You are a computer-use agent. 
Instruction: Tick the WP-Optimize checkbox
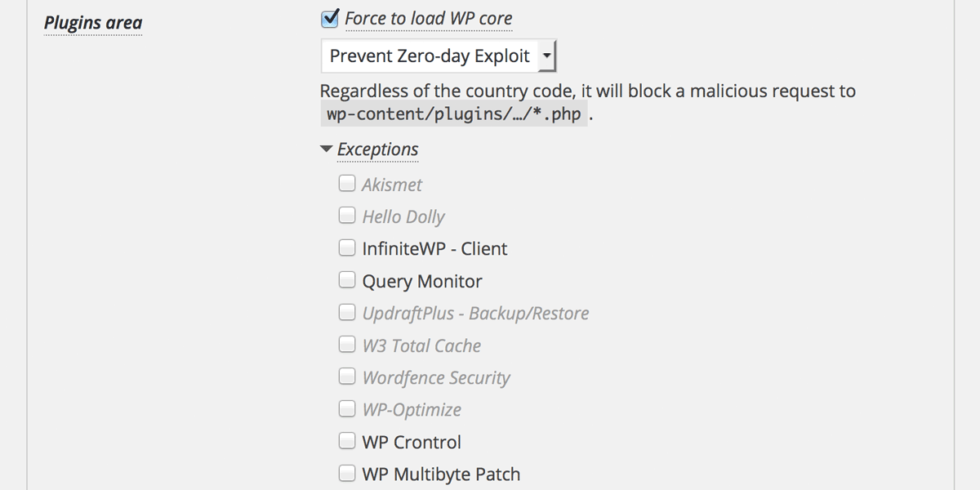pos(347,408)
